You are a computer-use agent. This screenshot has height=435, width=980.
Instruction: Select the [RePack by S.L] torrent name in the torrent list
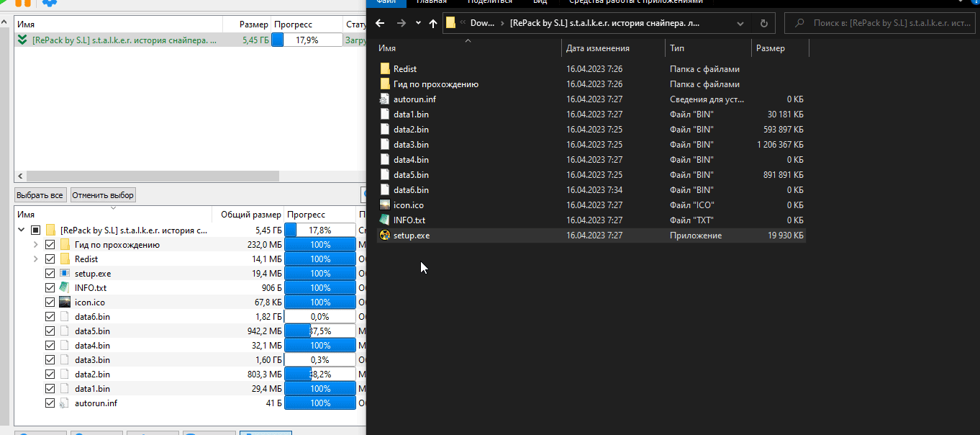point(124,40)
